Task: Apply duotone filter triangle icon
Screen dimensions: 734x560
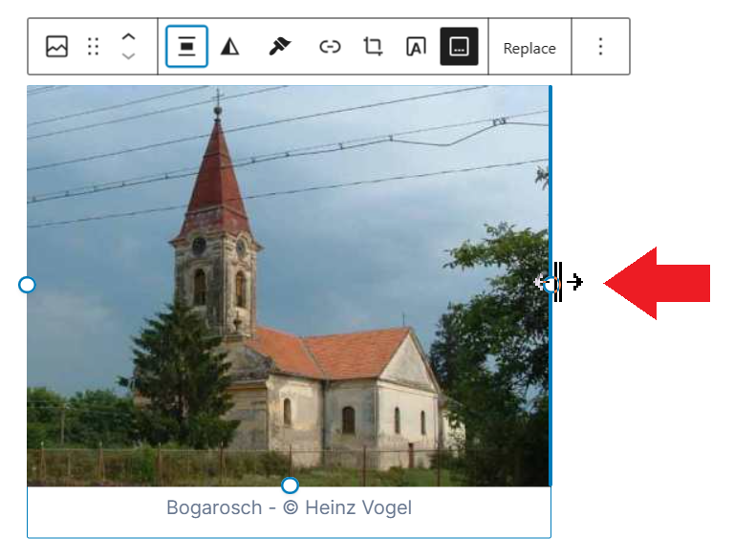Action: (229, 47)
